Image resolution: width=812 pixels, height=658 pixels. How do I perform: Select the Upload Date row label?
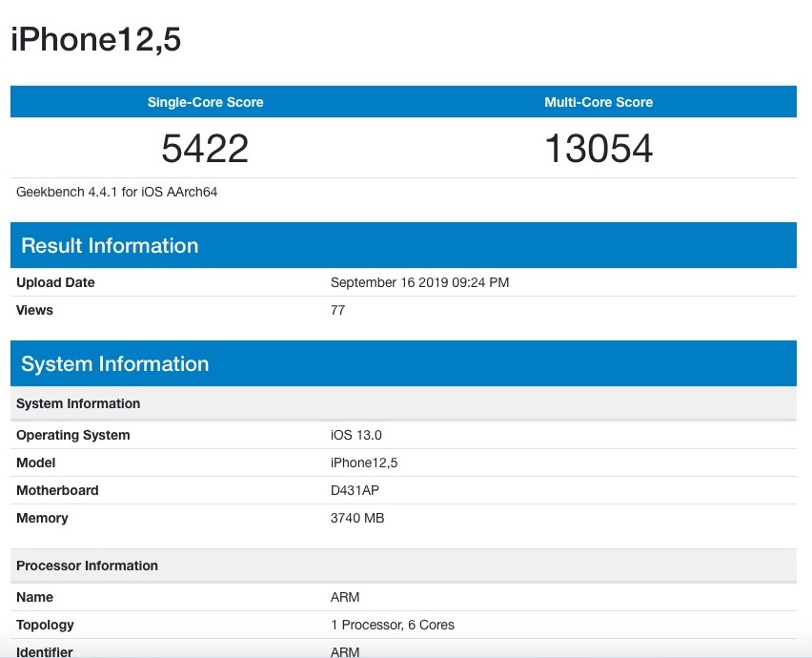(55, 282)
